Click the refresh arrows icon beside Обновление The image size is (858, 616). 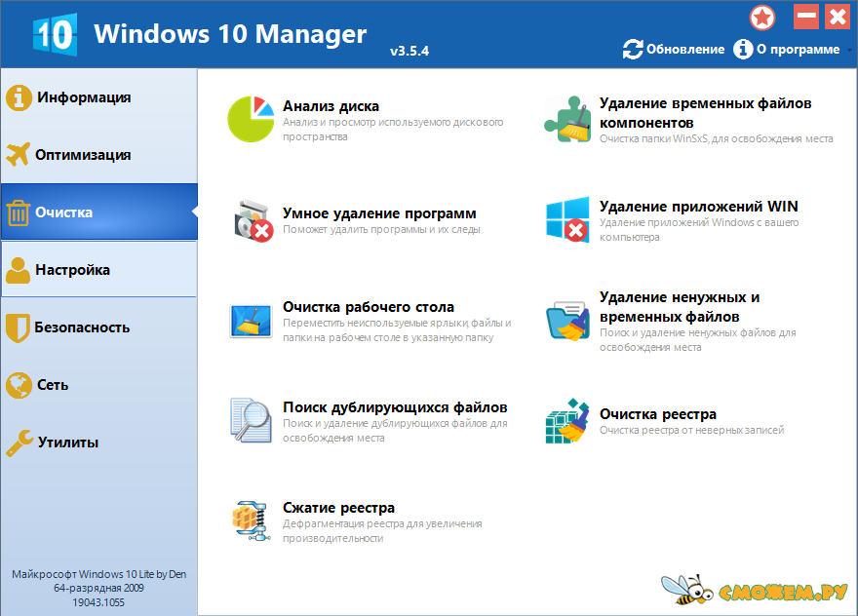pos(633,50)
